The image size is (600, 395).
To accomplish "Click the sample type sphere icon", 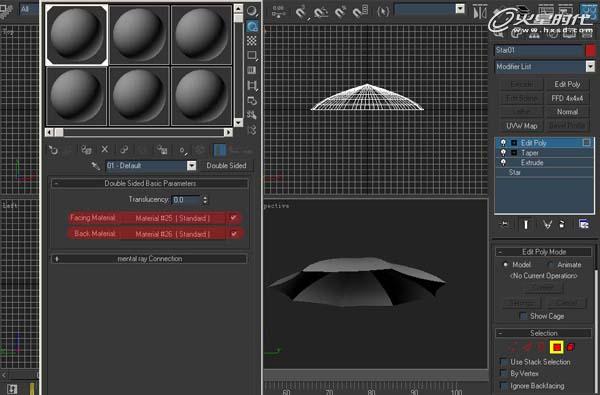I will 251,11.
